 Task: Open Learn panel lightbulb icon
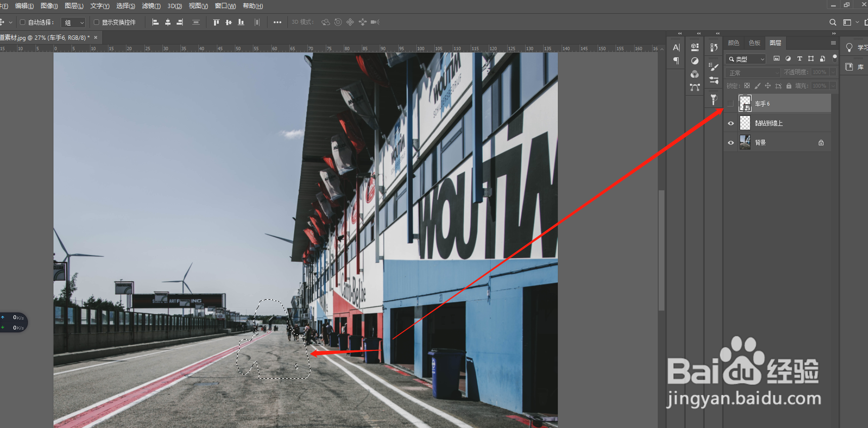(x=849, y=47)
